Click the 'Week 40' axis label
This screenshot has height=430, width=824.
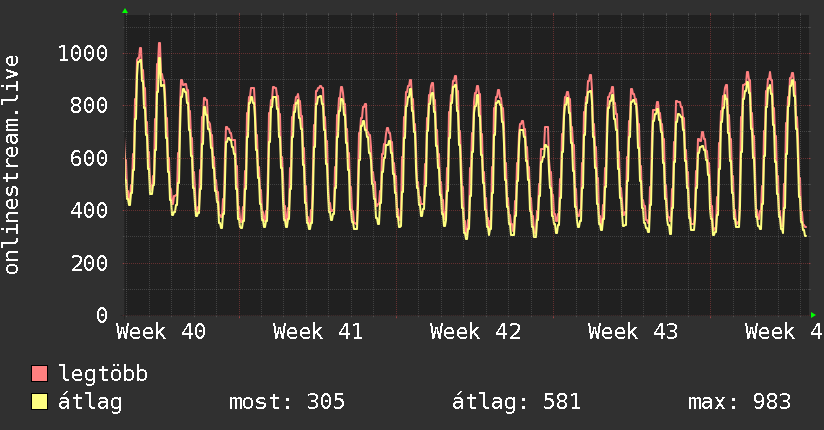point(161,332)
